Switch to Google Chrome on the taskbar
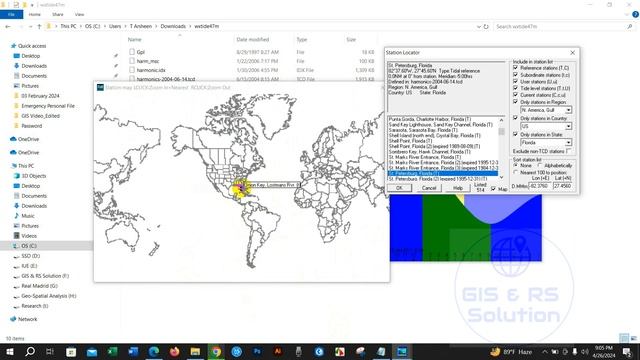This screenshot has width=640, height=360. (216, 351)
